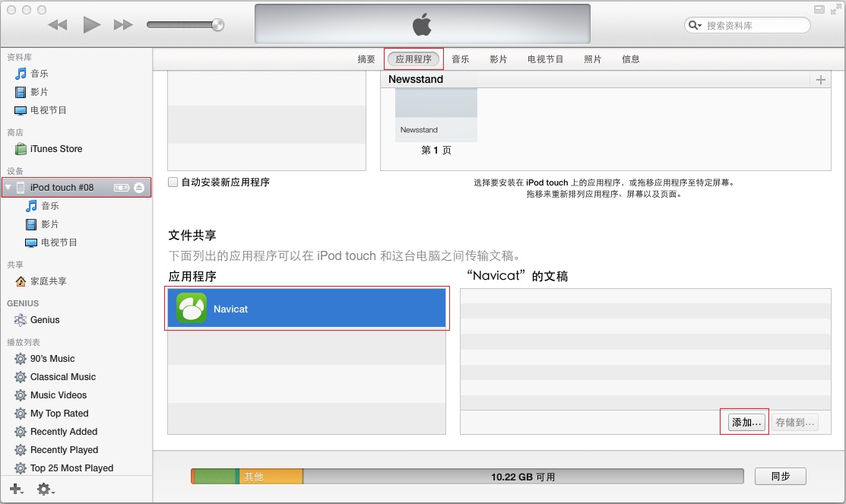Click the green apps capacity segment

tap(214, 477)
